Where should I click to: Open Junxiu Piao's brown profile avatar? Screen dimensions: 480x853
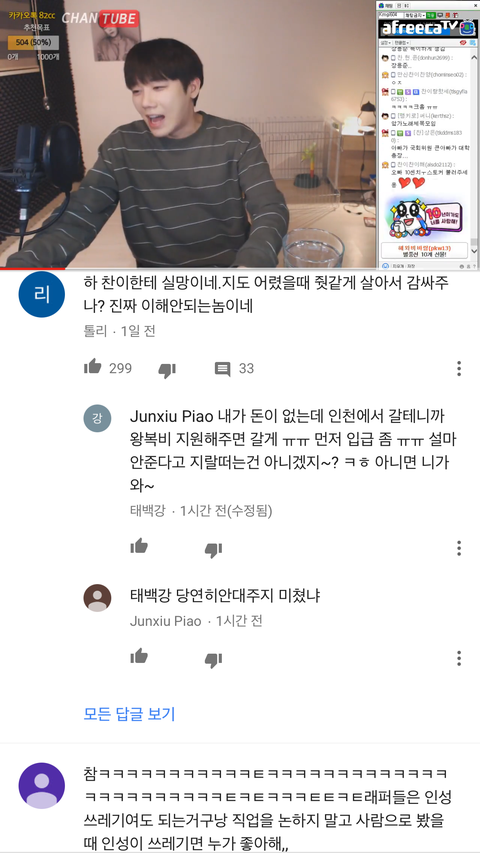click(x=97, y=598)
